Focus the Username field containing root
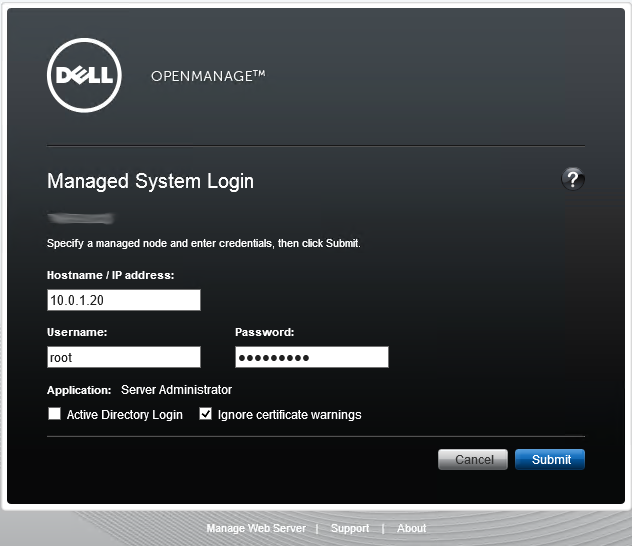This screenshot has width=632, height=546. pyautogui.click(x=124, y=357)
